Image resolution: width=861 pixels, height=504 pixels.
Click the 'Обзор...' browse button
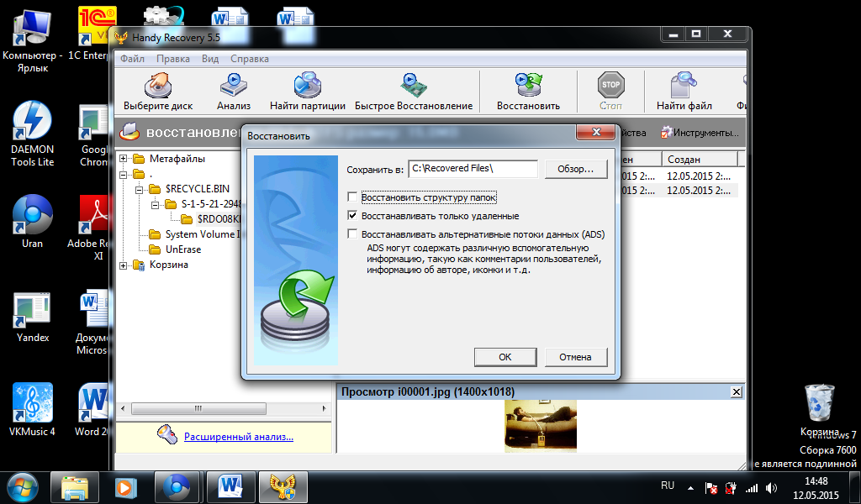576,169
